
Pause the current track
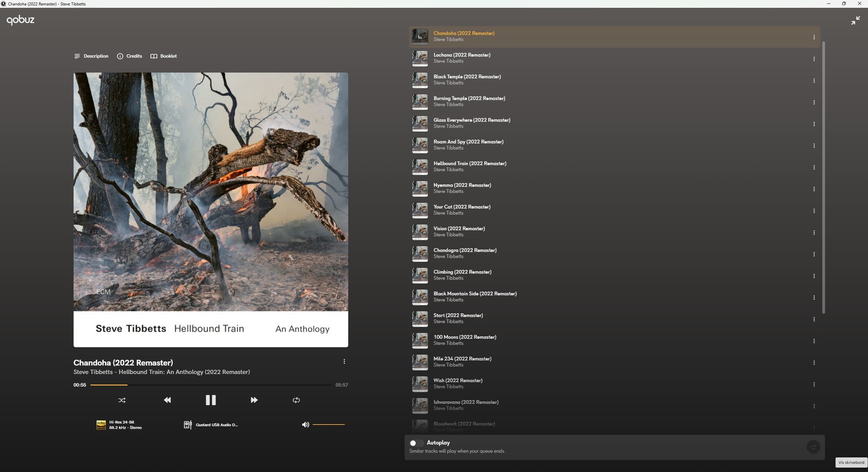[x=211, y=400]
